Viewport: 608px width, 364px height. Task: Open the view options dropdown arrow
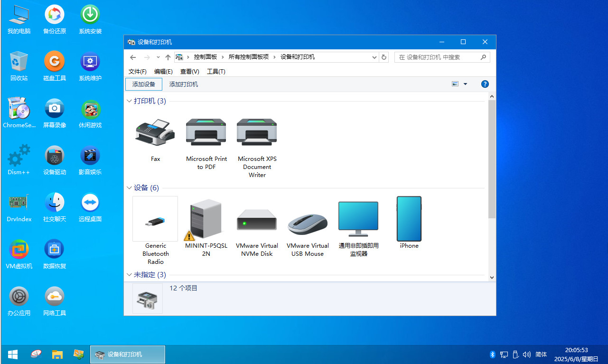point(465,84)
